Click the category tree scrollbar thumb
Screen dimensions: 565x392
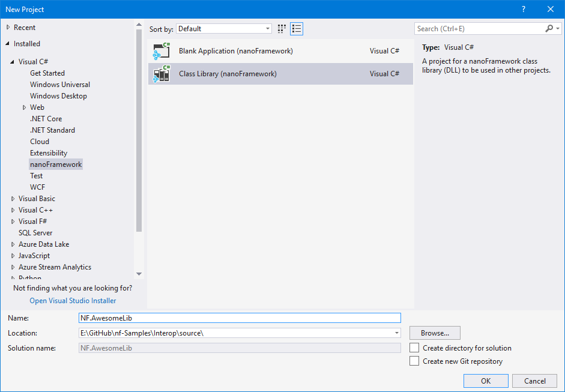pos(139,131)
